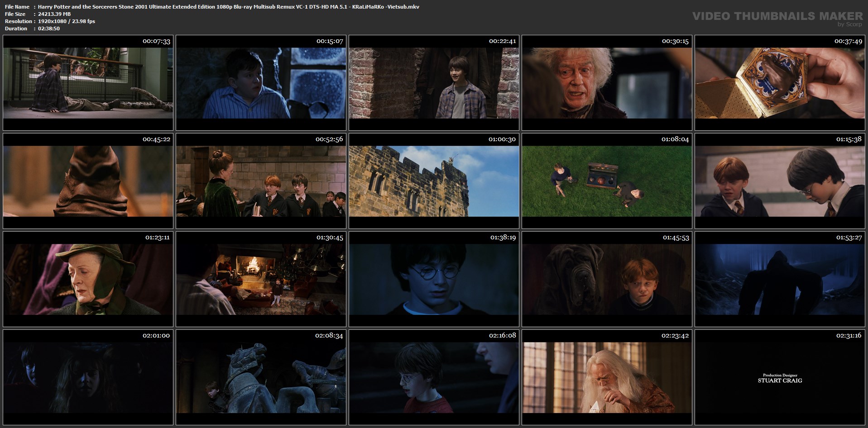
Task: Select the thumbnail at 01:45:53
Action: coord(607,279)
